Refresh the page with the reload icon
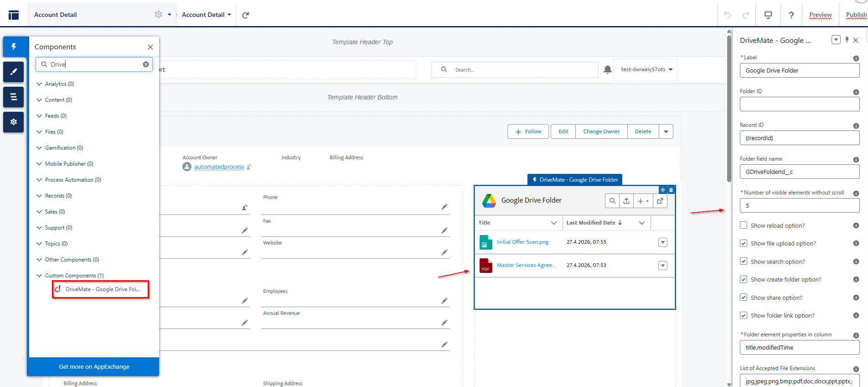Screen dimensions: 868x387 tap(245, 15)
